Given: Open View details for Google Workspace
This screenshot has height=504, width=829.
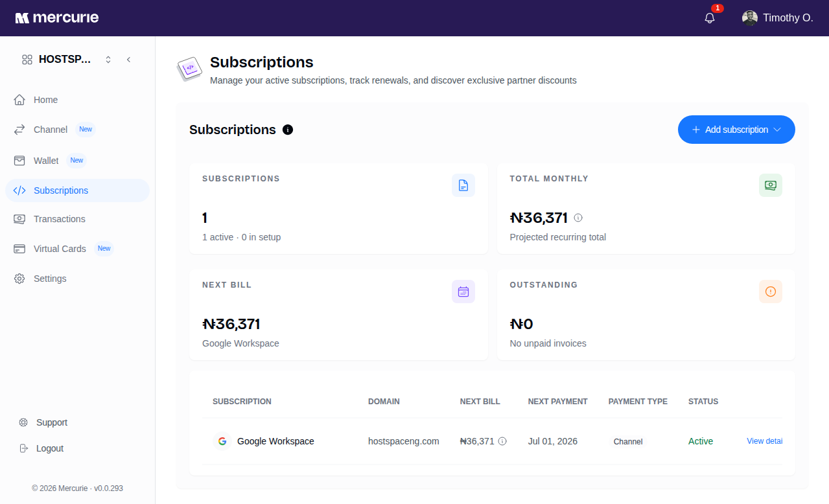Looking at the screenshot, I should (x=765, y=441).
